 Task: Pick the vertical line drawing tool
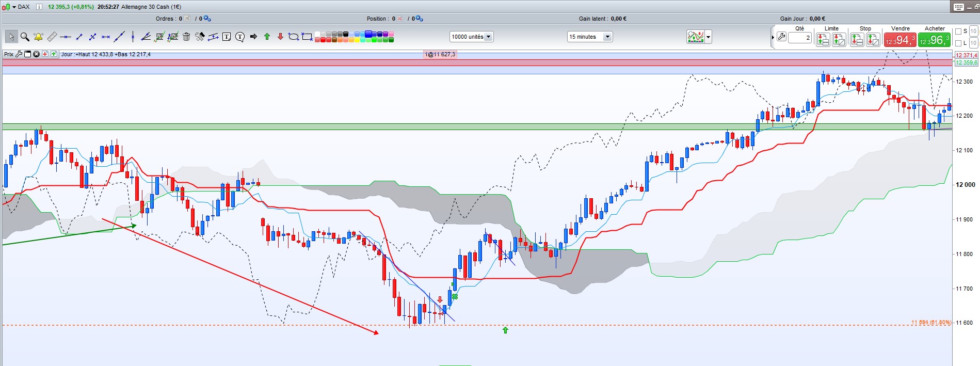point(133,37)
